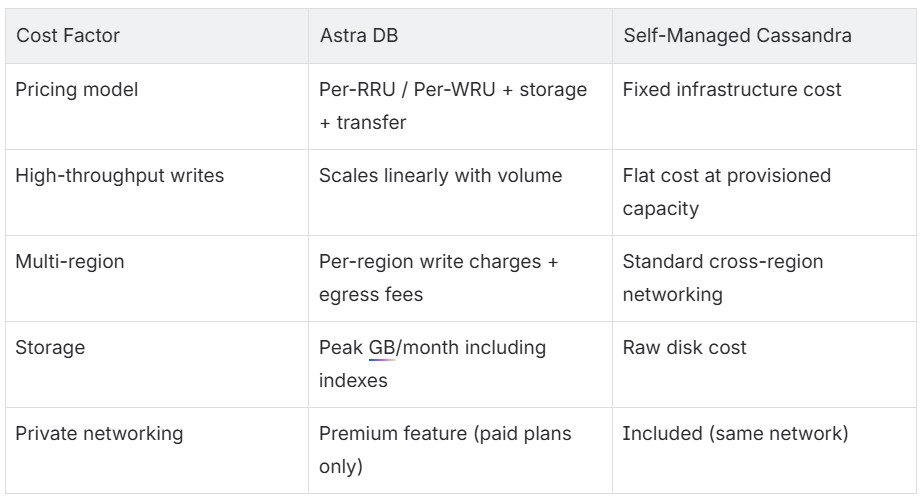
Task: Click the Fixed infrastructure cost cell
Action: click(x=731, y=89)
